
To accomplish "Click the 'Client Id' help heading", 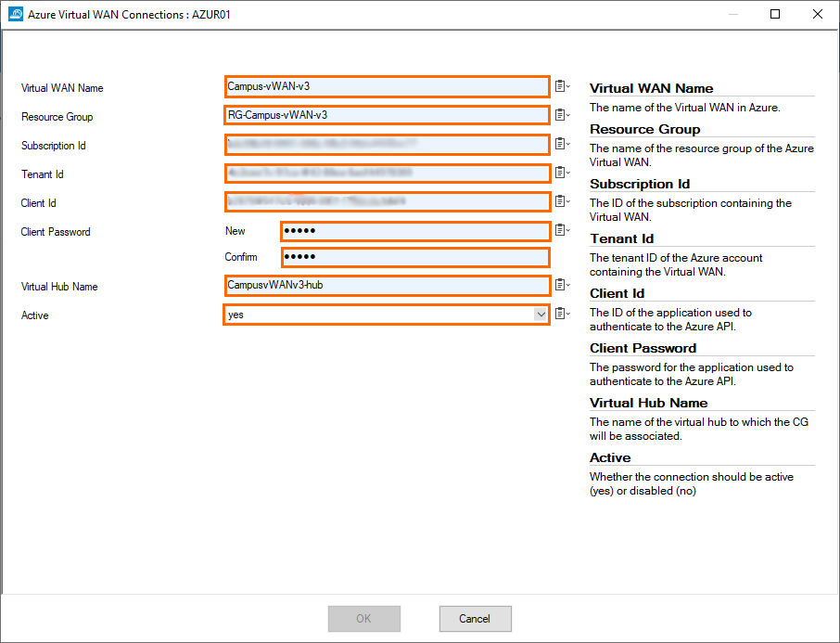I will tap(617, 293).
